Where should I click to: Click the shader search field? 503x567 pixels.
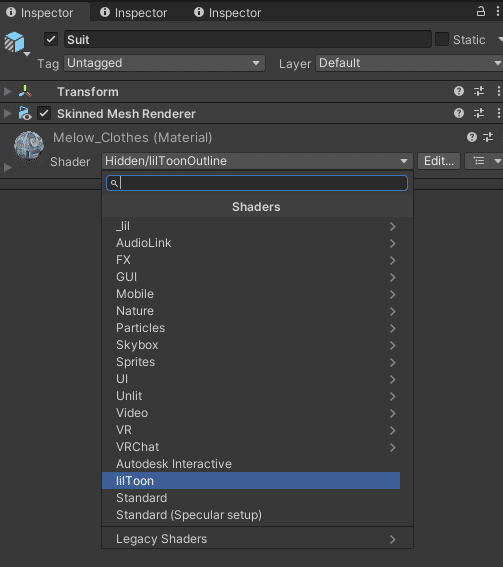tap(257, 183)
